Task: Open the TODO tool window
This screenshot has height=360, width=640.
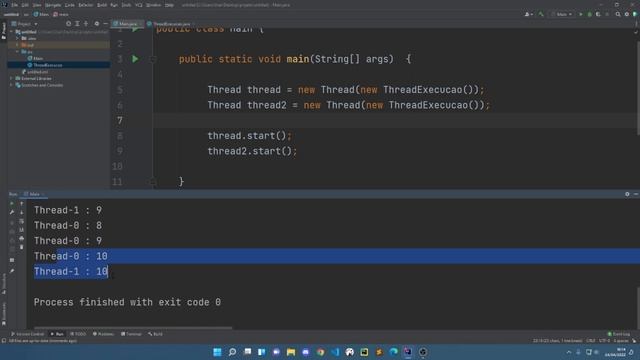Action: (78, 334)
